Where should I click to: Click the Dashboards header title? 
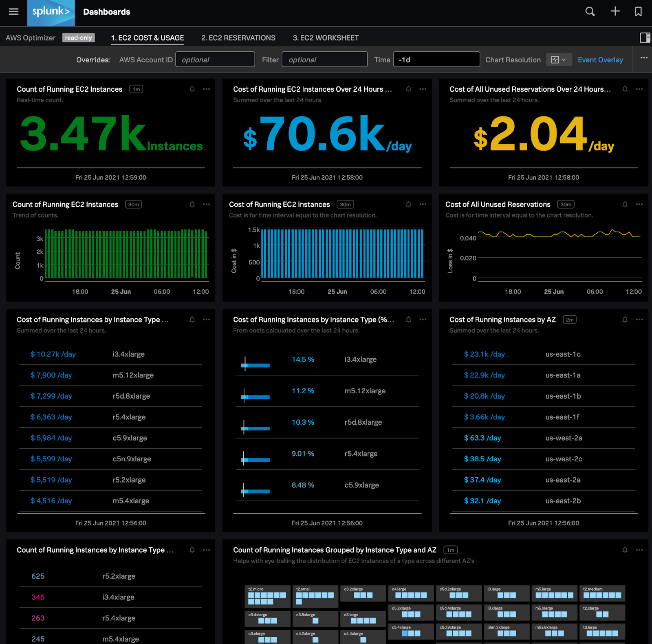[x=107, y=12]
